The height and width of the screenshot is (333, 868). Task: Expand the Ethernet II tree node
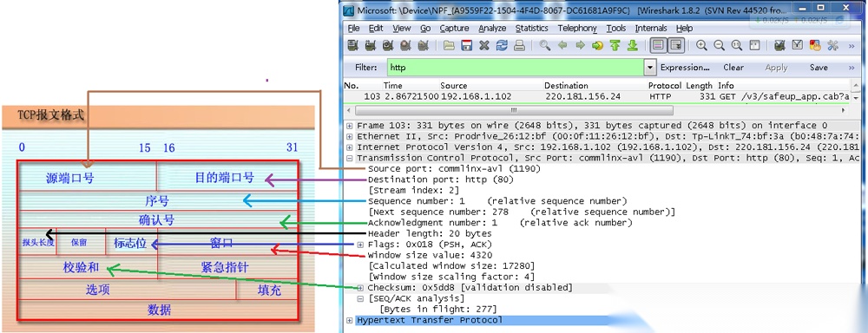tap(349, 136)
